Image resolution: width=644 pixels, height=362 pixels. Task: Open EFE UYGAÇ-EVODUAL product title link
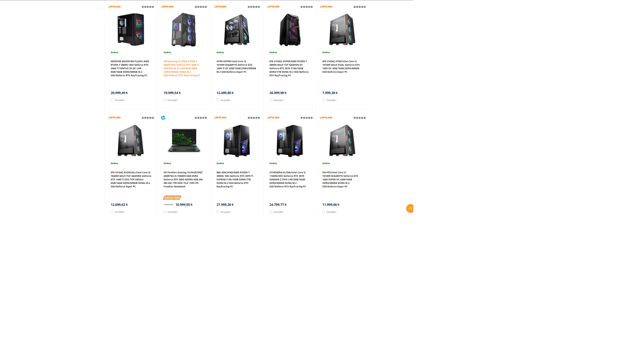pyautogui.click(x=131, y=179)
